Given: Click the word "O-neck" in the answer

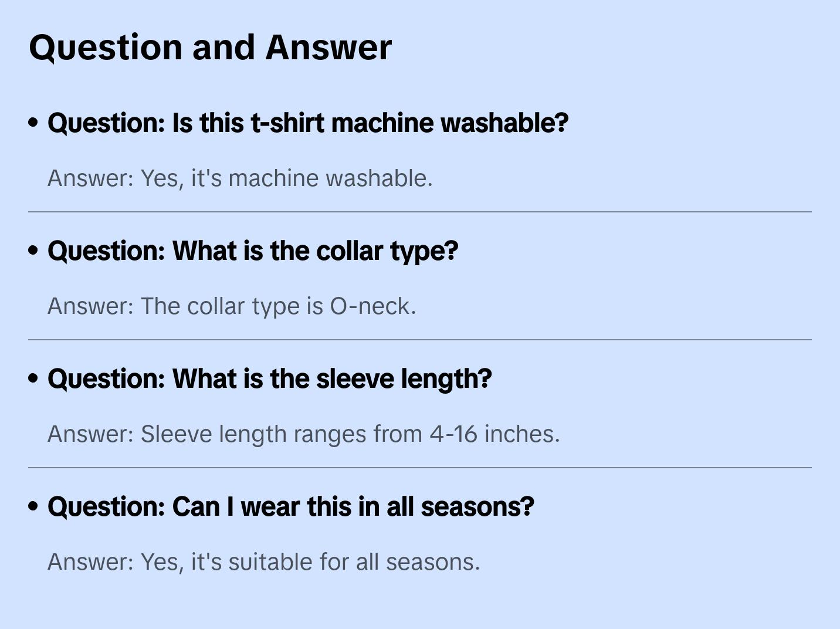Looking at the screenshot, I should point(372,306).
